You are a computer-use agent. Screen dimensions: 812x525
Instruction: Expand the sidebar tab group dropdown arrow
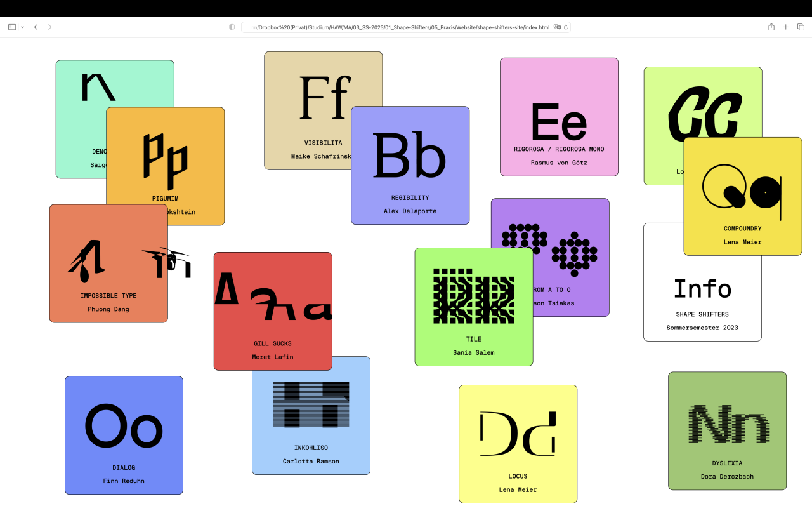23,27
